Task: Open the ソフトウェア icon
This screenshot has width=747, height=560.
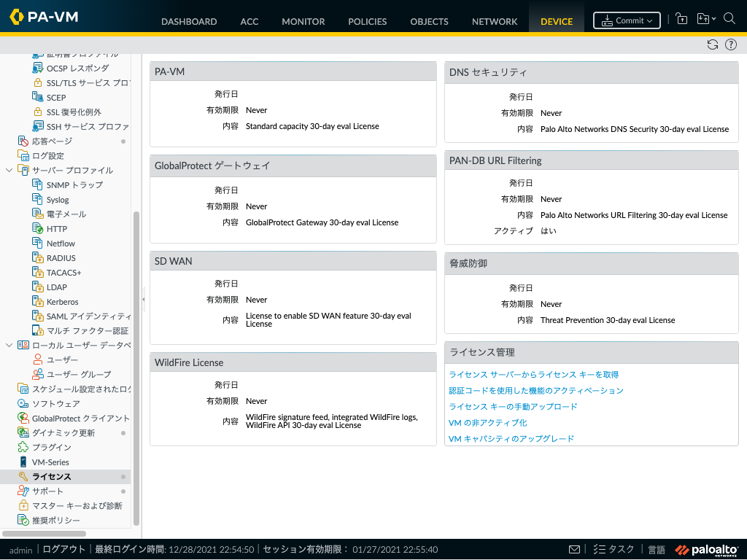Action: tap(23, 403)
